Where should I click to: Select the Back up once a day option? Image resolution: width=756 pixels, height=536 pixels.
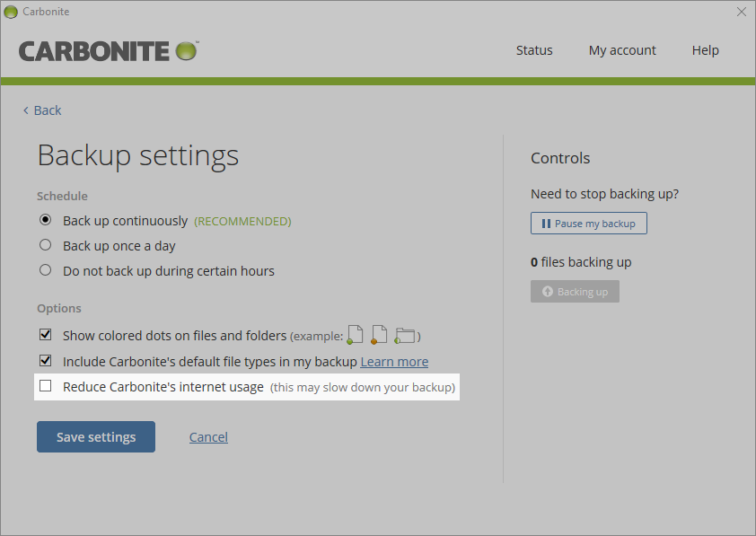45,245
